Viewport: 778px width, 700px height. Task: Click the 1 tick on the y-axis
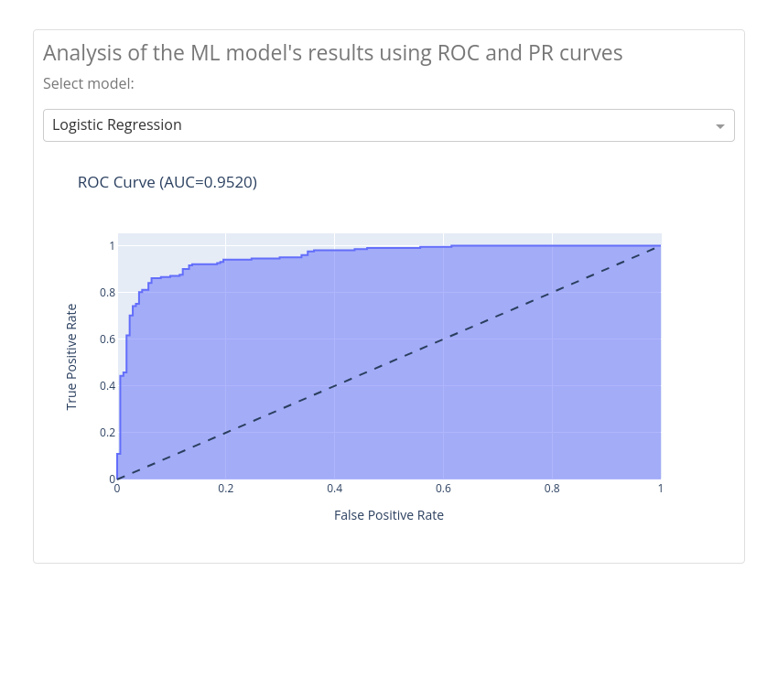point(112,246)
